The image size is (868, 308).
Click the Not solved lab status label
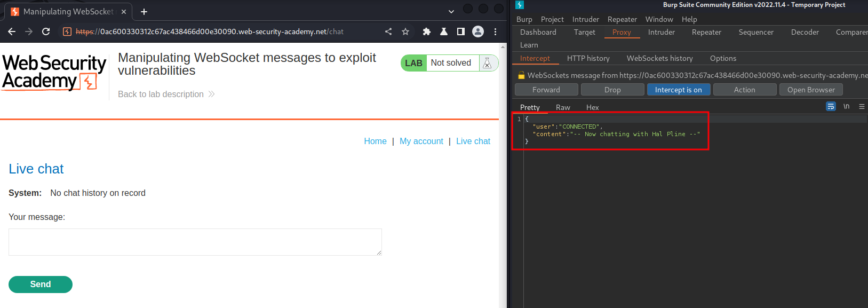451,63
